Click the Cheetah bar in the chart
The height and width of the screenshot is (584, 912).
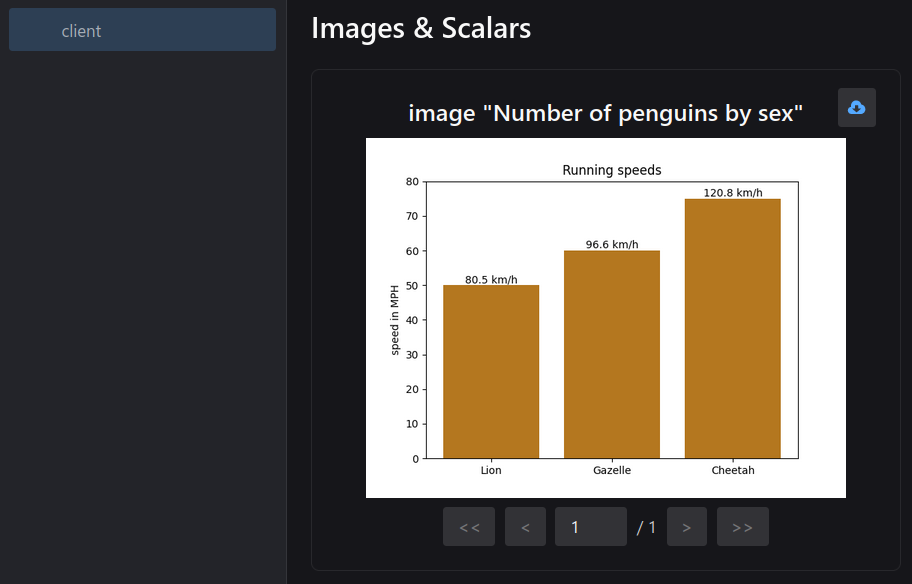pyautogui.click(x=732, y=329)
